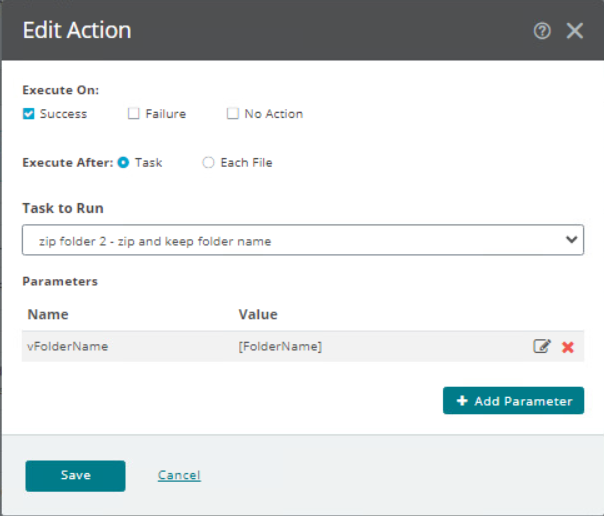
Task: Tick the No Action checkbox
Action: [x=233, y=114]
